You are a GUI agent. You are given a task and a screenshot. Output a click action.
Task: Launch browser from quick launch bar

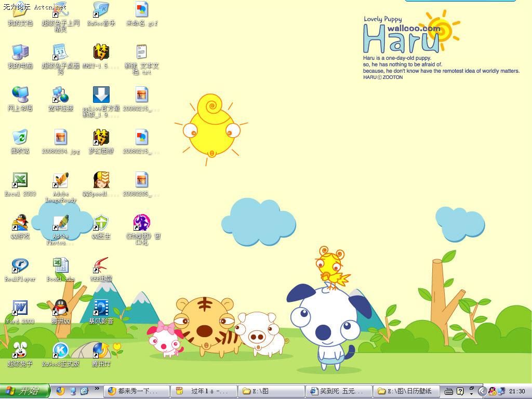[x=61, y=391]
